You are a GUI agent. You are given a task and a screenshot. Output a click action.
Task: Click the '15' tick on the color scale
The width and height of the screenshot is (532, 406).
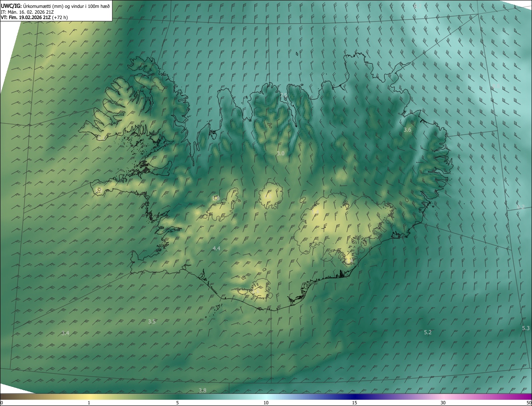[x=355, y=403]
